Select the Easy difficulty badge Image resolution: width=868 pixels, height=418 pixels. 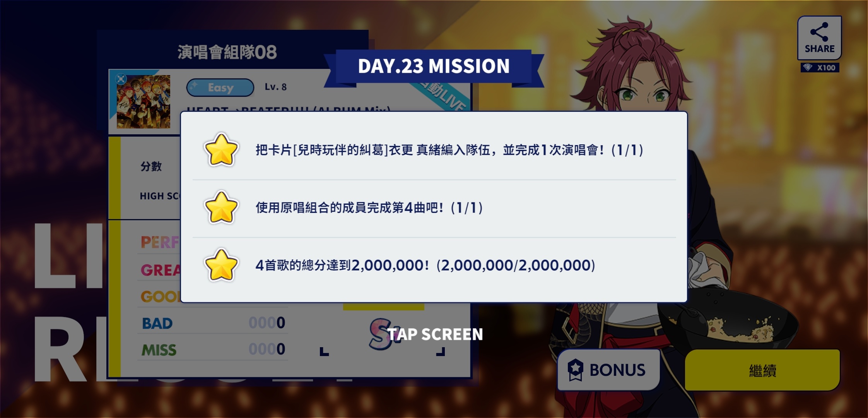[220, 87]
